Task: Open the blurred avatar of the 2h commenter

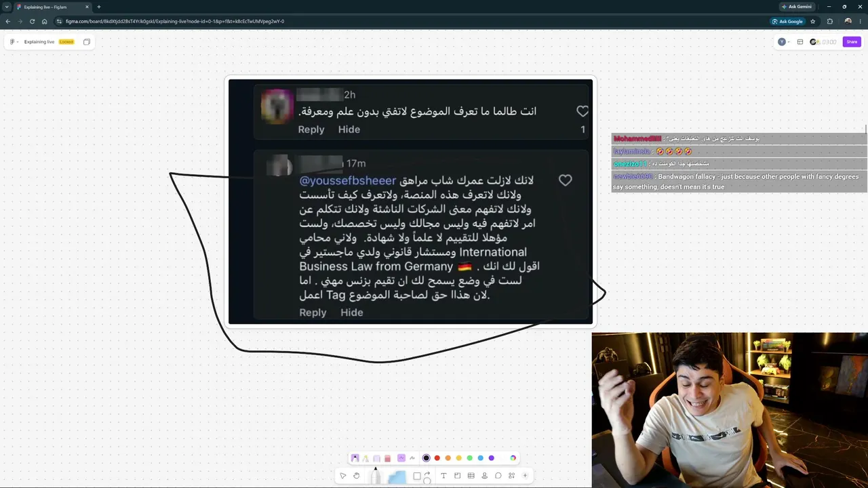Action: click(277, 106)
